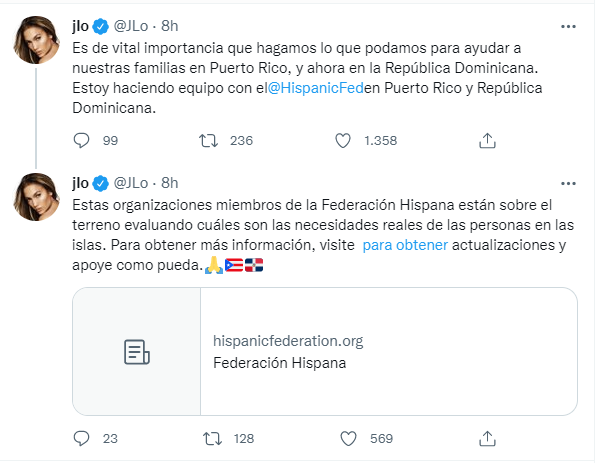Screen dimensions: 602x463
Task: Share the first tweet
Action: point(487,141)
